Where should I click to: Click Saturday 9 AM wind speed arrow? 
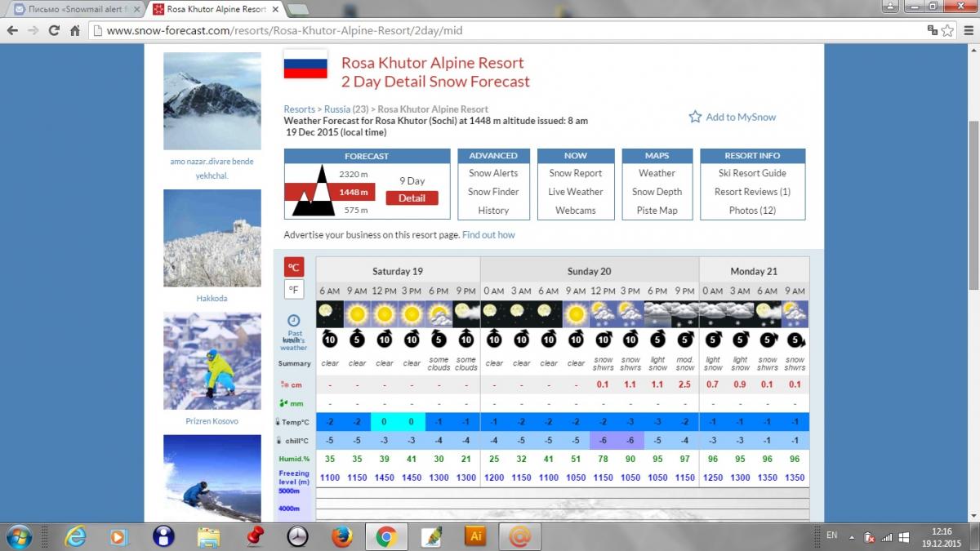357,340
